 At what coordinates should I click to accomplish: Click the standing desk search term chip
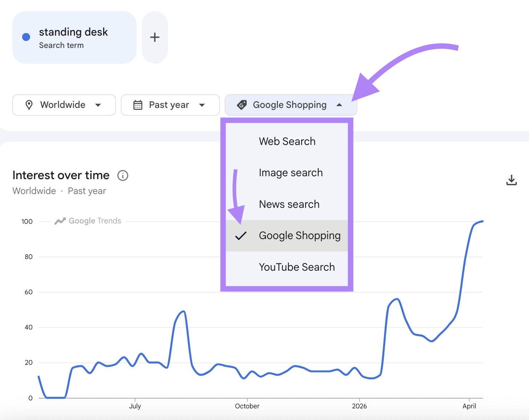coord(74,37)
